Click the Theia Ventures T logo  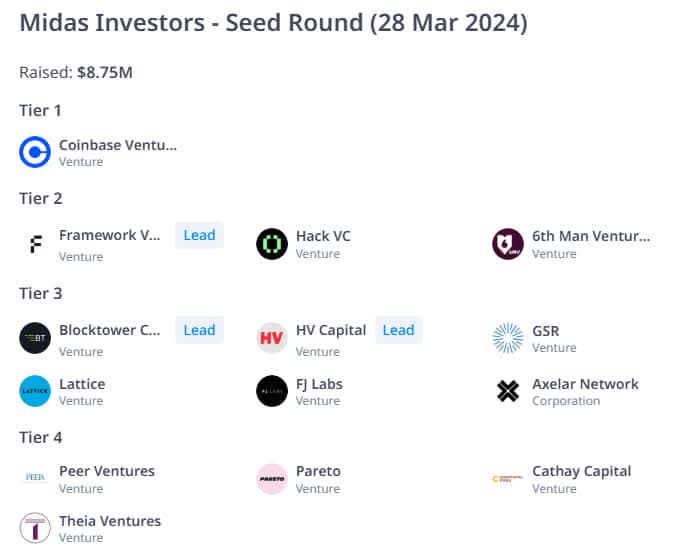pyautogui.click(x=35, y=528)
